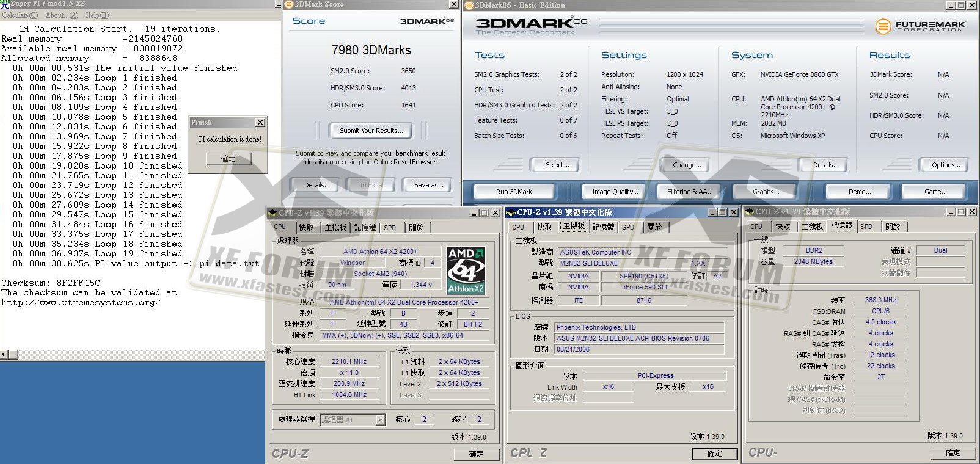980x464 pixels.
Task: Click the title icon of CPU-Z processor window
Action: click(x=273, y=212)
